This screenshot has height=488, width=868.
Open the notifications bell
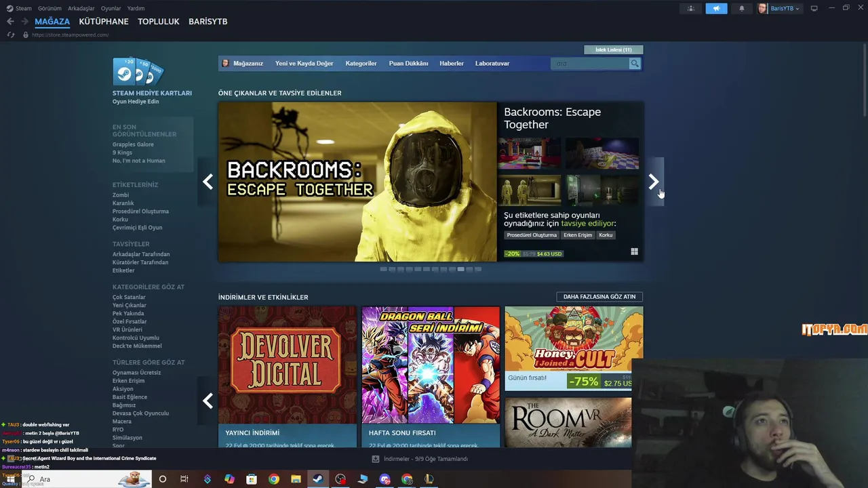pos(741,8)
